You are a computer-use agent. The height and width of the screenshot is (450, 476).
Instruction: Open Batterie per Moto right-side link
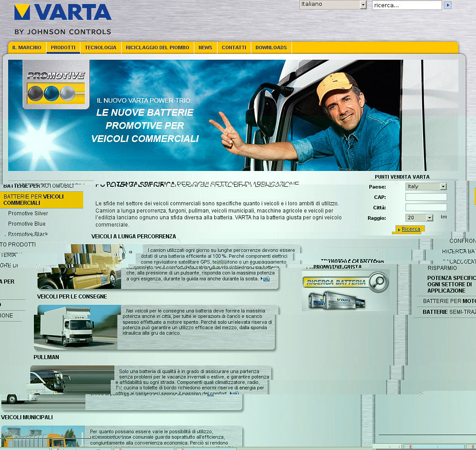[449, 301]
